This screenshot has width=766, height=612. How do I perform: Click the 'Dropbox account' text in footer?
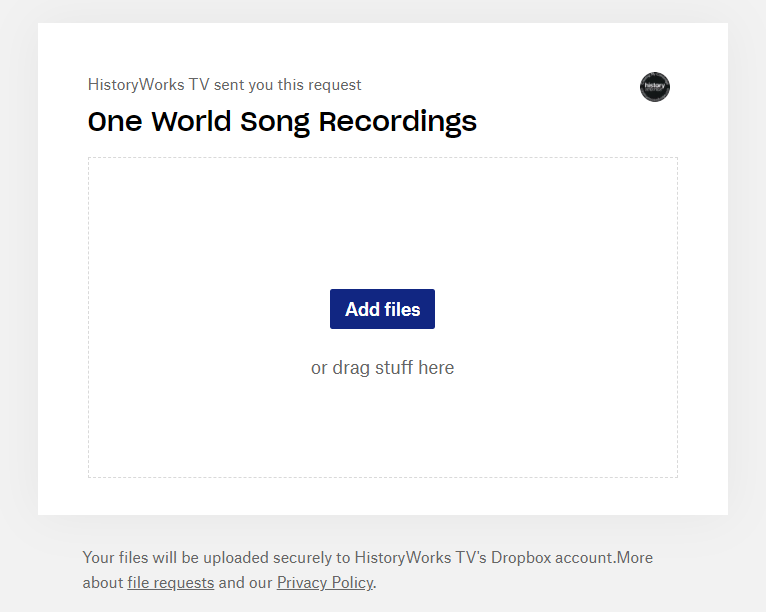click(552, 558)
